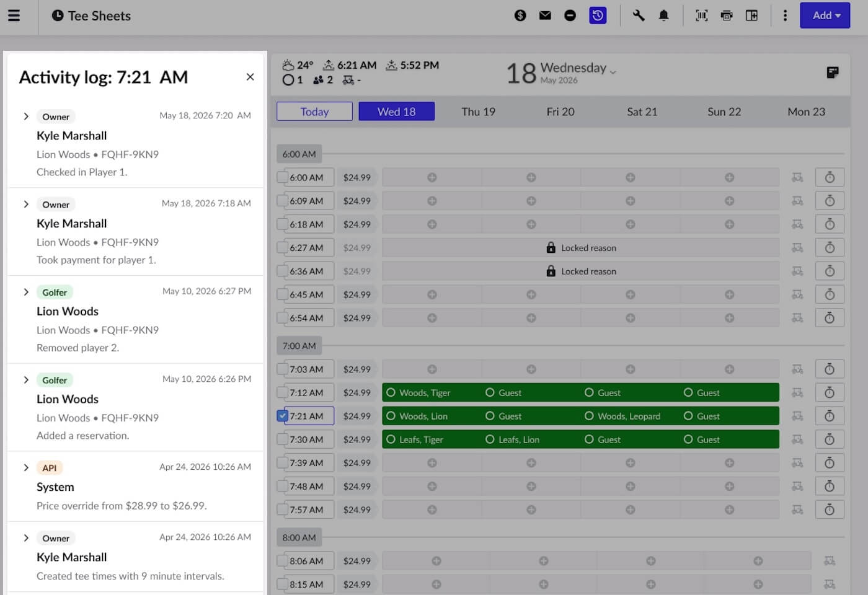Image resolution: width=868 pixels, height=595 pixels.
Task: Open the envelope mail icon
Action: (545, 15)
